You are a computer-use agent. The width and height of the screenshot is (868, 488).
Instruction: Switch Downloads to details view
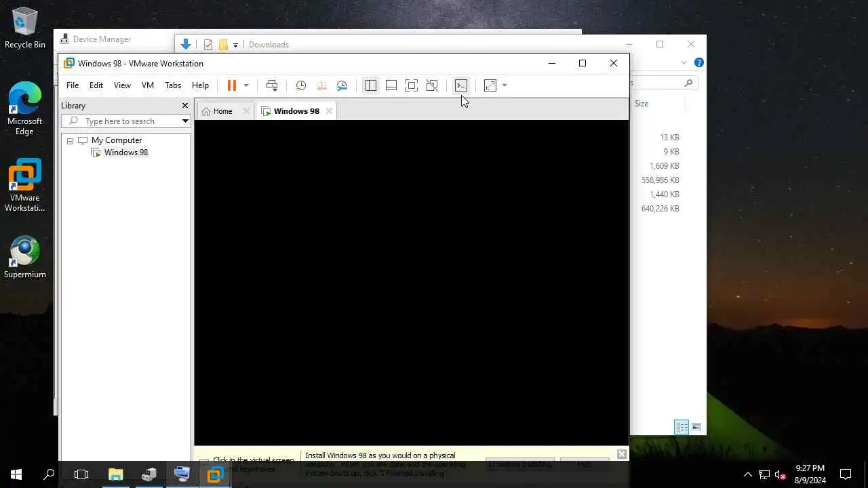tap(682, 427)
